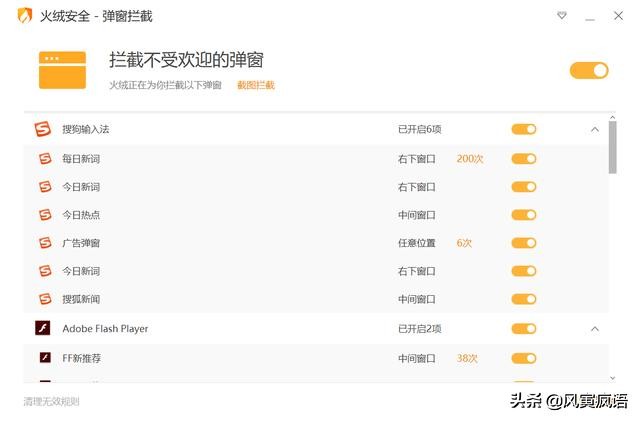The width and height of the screenshot is (640, 421).
Task: Click 中间窗口 in the 今日热点 row
Action: pyautogui.click(x=417, y=215)
